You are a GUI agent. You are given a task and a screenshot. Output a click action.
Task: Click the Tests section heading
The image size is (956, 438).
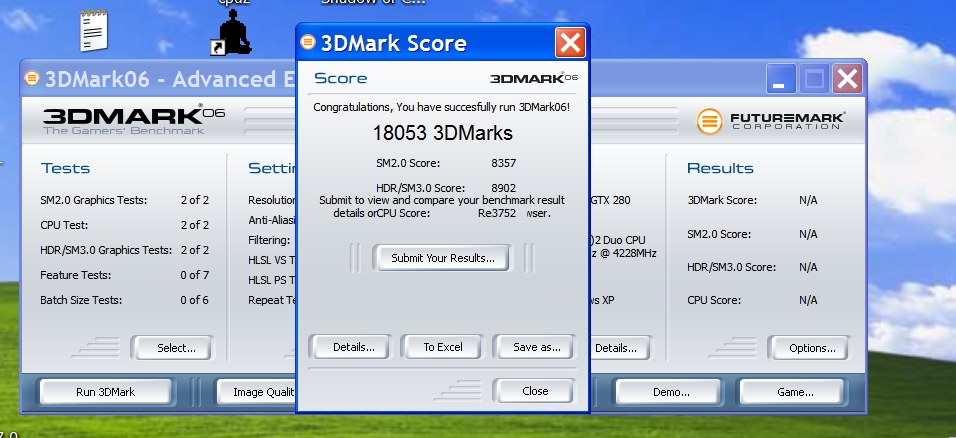pos(65,168)
